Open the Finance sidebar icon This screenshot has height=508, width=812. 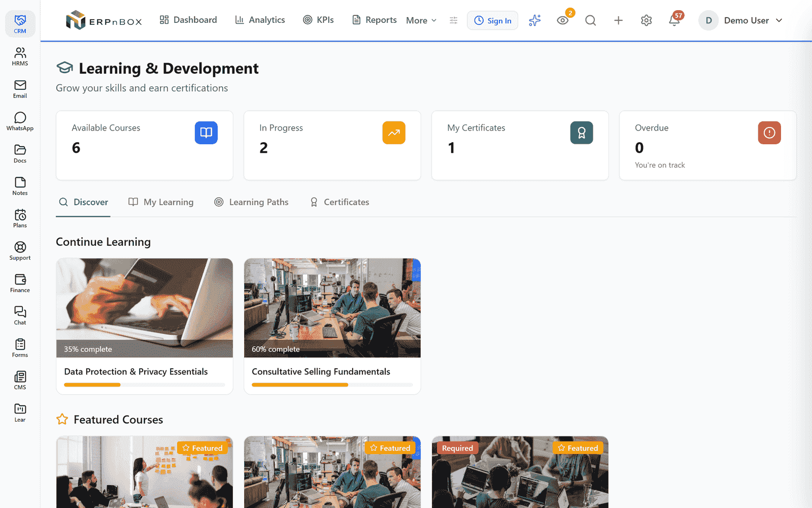click(x=20, y=283)
